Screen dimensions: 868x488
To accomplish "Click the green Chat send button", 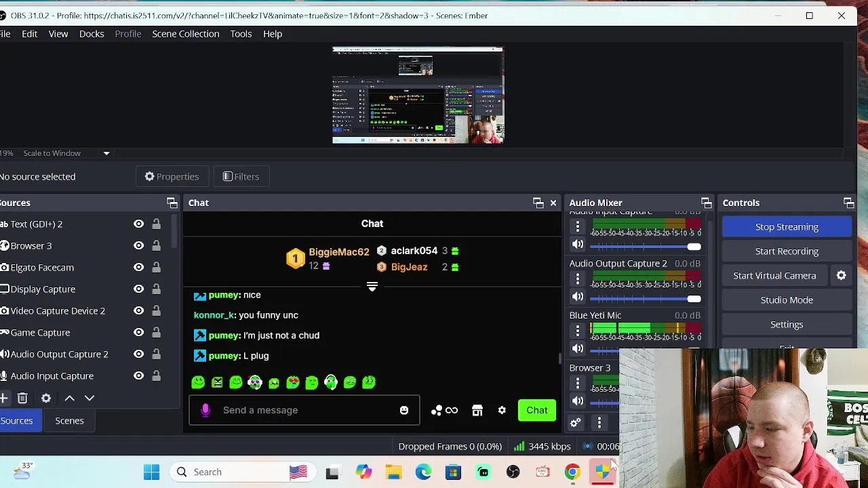I will (x=537, y=410).
